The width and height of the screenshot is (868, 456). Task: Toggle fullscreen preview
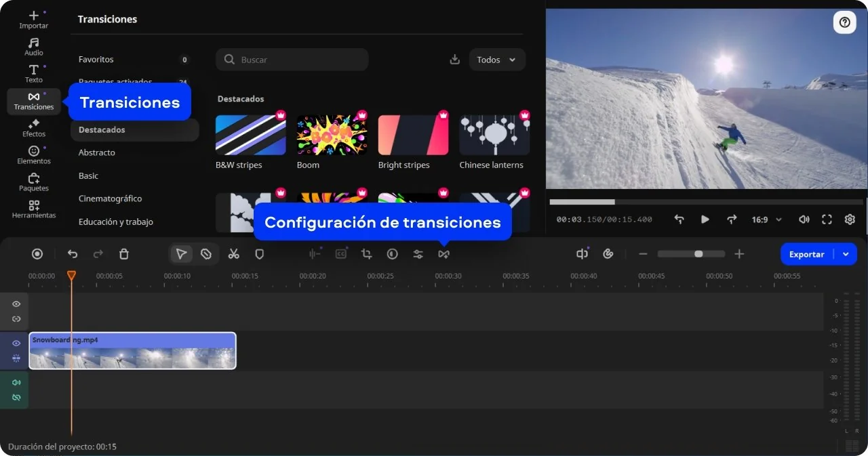(827, 220)
